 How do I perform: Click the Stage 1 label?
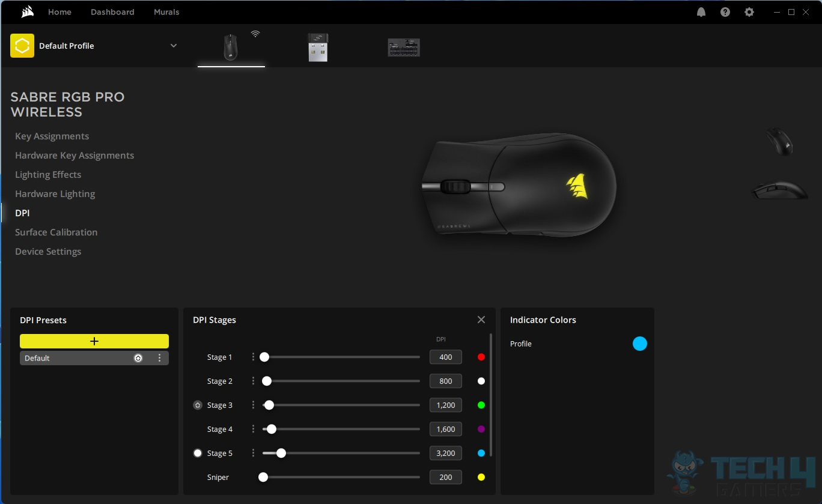coord(219,357)
